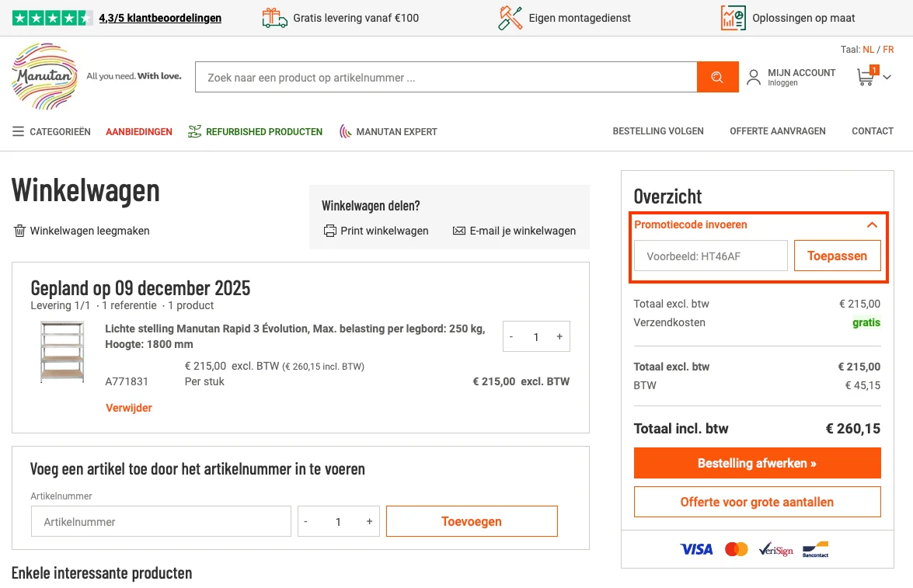Click the MIJN ACCOUNT person icon
913x588 pixels.
coord(752,76)
